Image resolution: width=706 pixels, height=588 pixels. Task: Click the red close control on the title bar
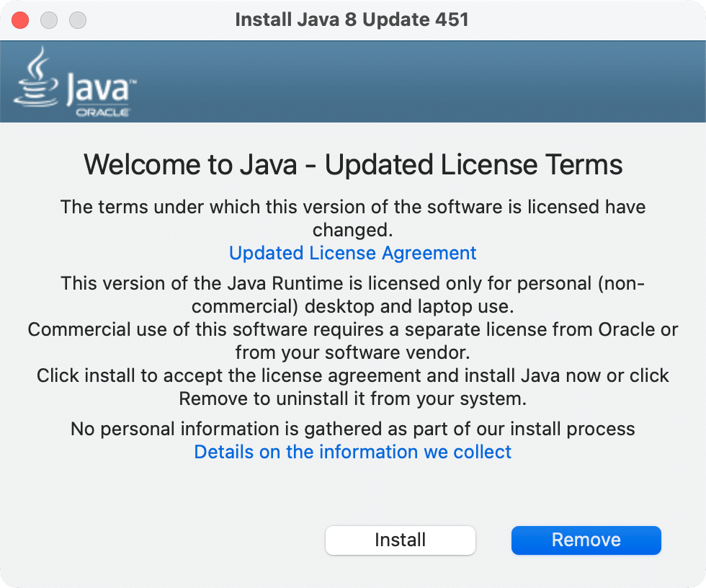(20, 20)
